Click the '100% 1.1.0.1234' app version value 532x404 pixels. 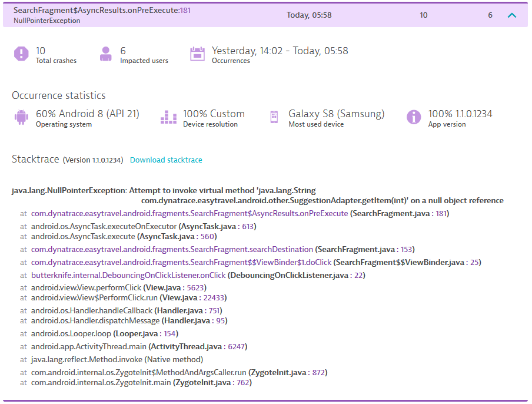[x=460, y=114]
